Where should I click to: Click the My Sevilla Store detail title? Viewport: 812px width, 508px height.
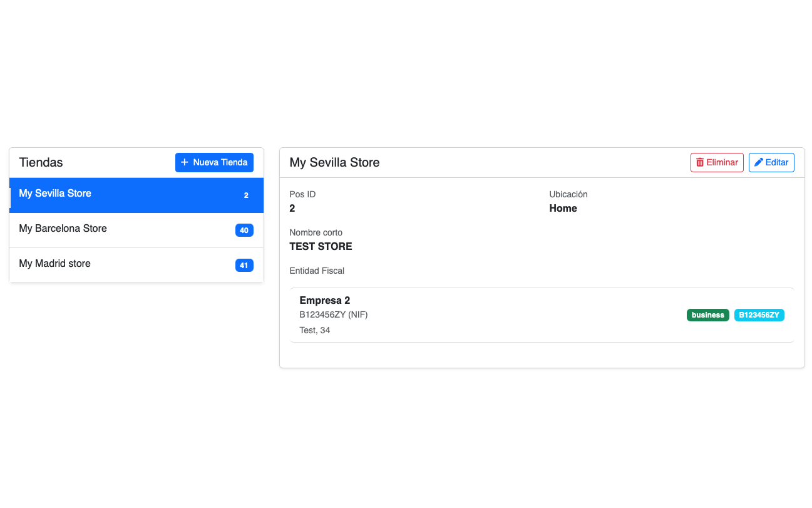(334, 162)
